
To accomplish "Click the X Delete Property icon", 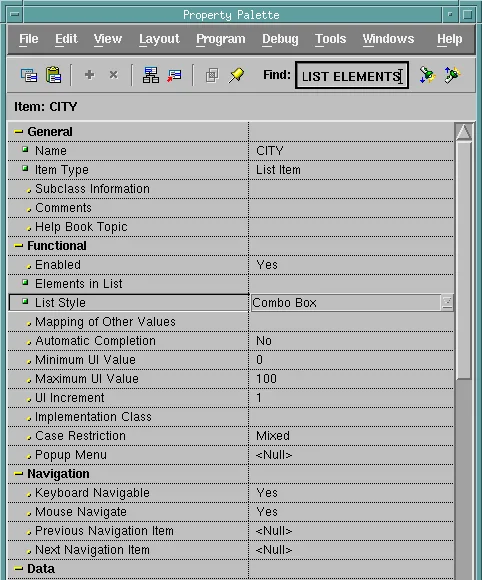I will [x=114, y=75].
